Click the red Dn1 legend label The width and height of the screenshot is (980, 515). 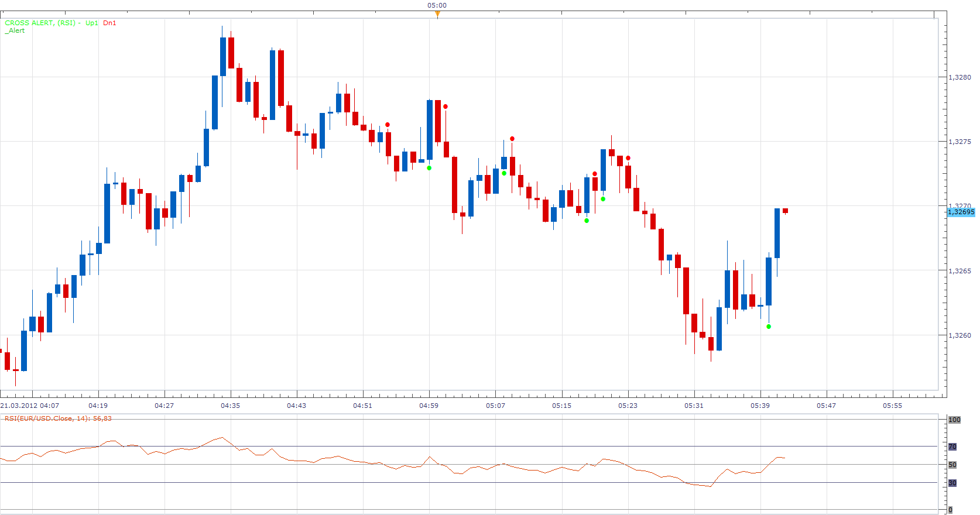109,23
